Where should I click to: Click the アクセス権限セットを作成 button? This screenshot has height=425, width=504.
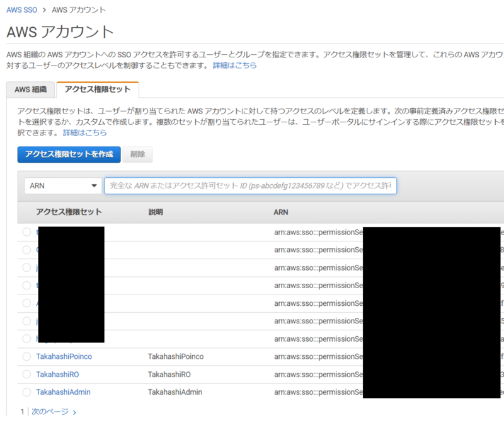(x=68, y=154)
